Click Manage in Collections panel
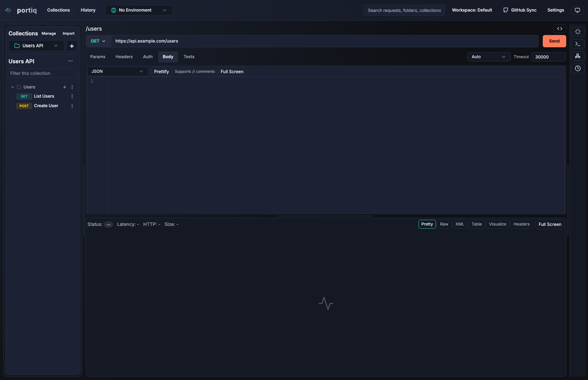This screenshot has height=380, width=588. pyautogui.click(x=49, y=33)
